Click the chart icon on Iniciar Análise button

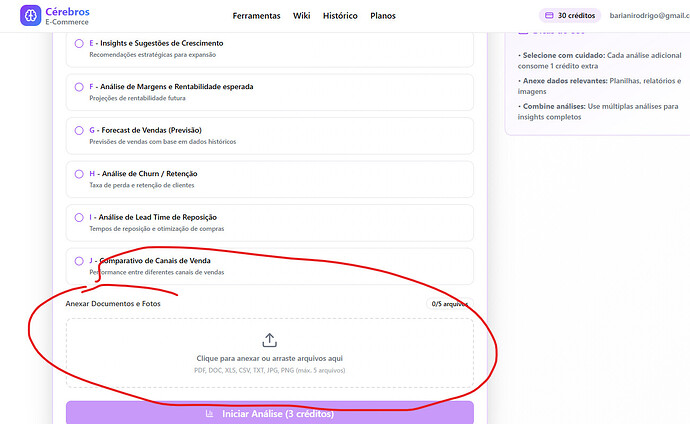pyautogui.click(x=209, y=413)
